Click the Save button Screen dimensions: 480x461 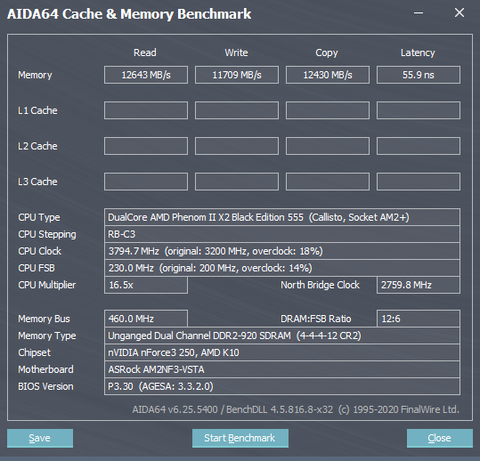point(40,438)
